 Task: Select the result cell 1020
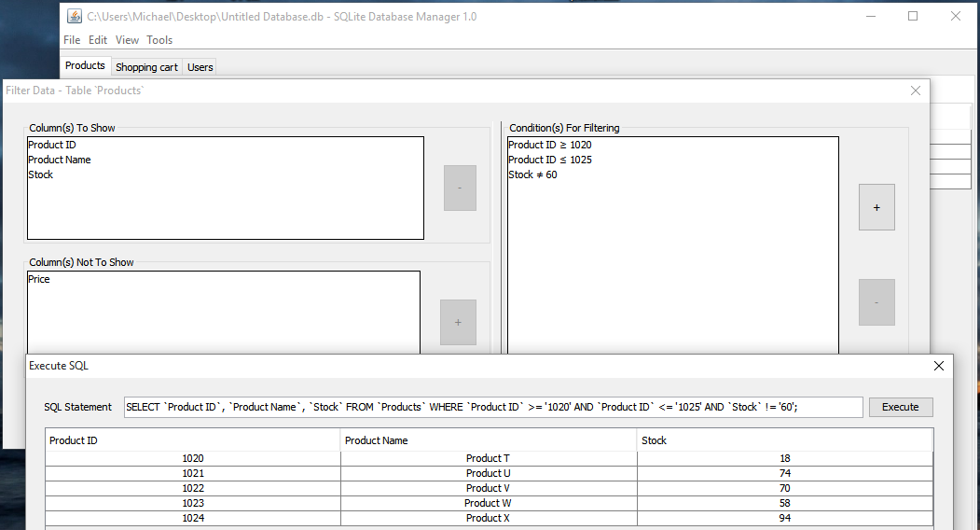tap(192, 458)
